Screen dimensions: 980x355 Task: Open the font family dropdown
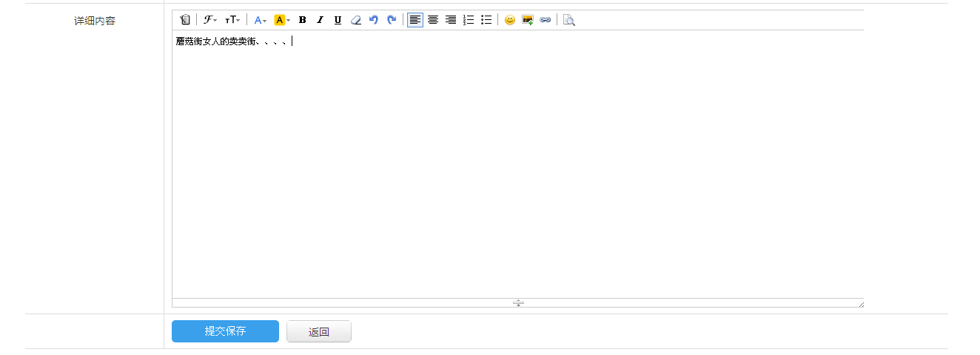click(x=210, y=20)
